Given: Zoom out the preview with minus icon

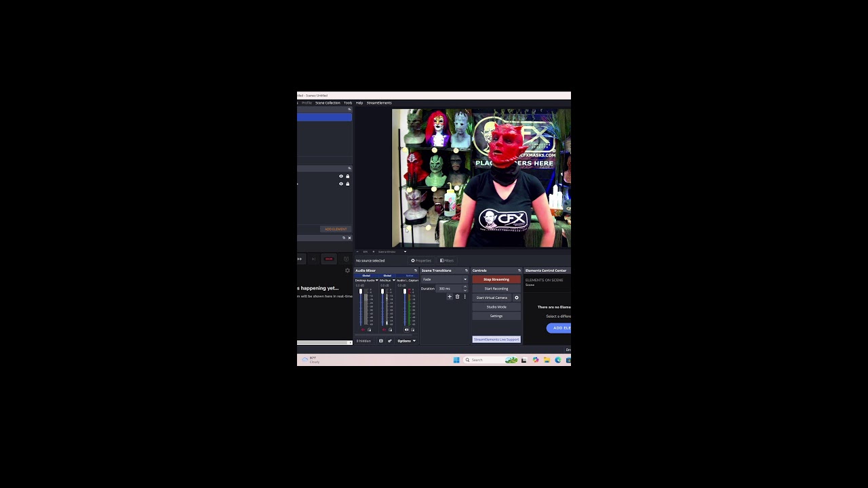Looking at the screenshot, I should pyautogui.click(x=357, y=251).
